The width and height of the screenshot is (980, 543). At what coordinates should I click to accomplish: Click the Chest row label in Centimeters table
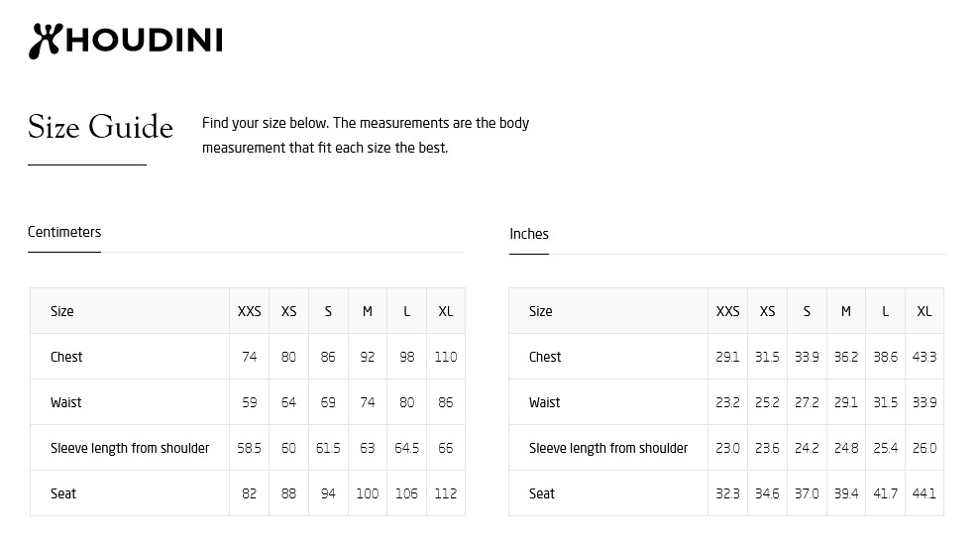(x=66, y=357)
